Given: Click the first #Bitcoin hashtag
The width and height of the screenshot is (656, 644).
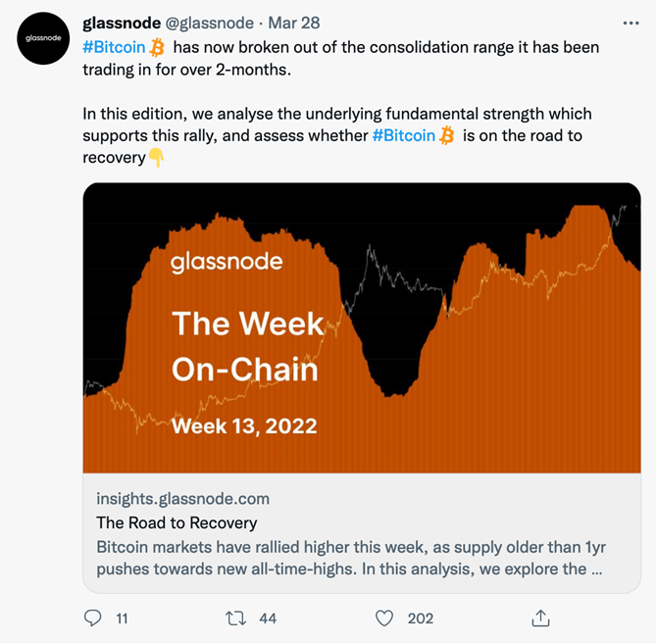Looking at the screenshot, I should point(114,47).
